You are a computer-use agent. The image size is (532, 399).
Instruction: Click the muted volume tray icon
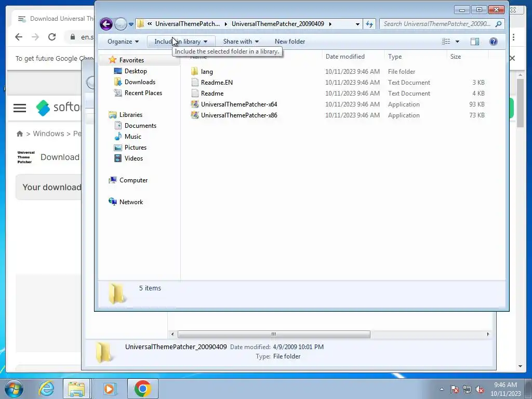click(x=480, y=389)
